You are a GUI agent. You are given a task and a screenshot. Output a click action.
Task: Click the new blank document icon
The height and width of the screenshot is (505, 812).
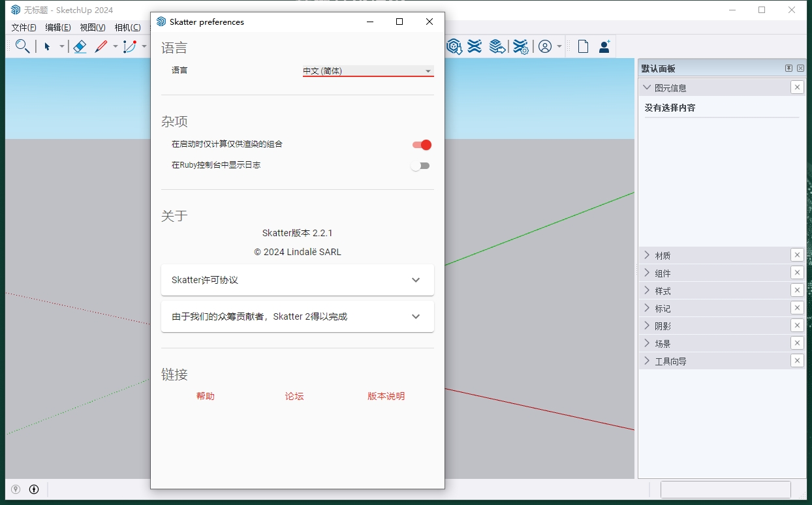[x=583, y=46]
